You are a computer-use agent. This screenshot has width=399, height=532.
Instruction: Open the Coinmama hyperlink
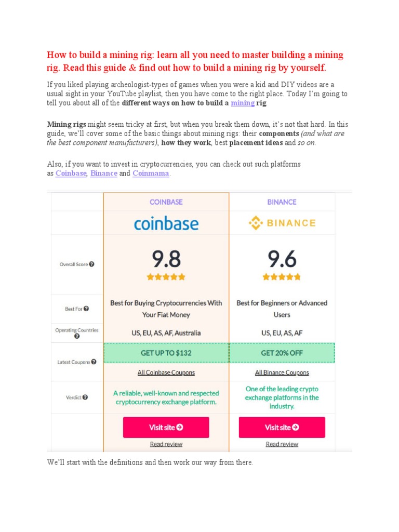(151, 174)
